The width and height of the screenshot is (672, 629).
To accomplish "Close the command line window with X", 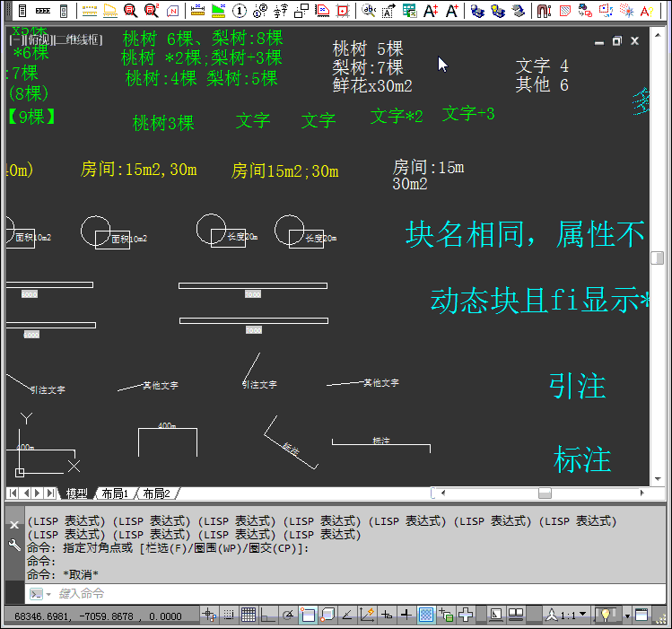I will (x=13, y=524).
